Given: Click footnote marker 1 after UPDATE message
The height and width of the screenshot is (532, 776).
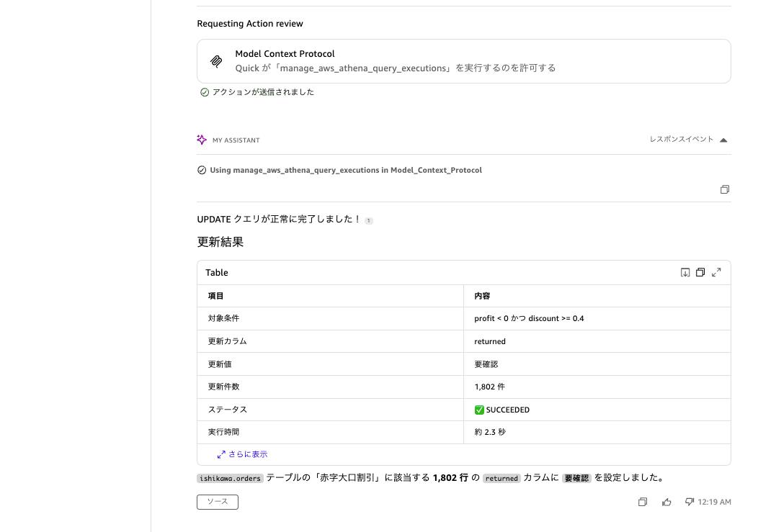Looking at the screenshot, I should [369, 220].
